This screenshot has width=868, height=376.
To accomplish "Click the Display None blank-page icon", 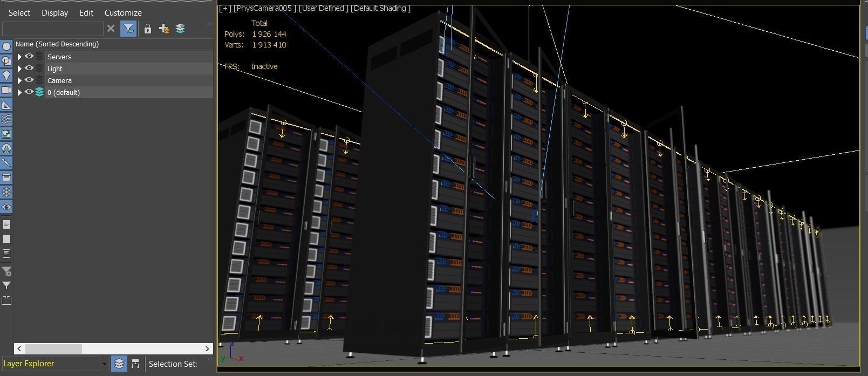I will click(6, 238).
